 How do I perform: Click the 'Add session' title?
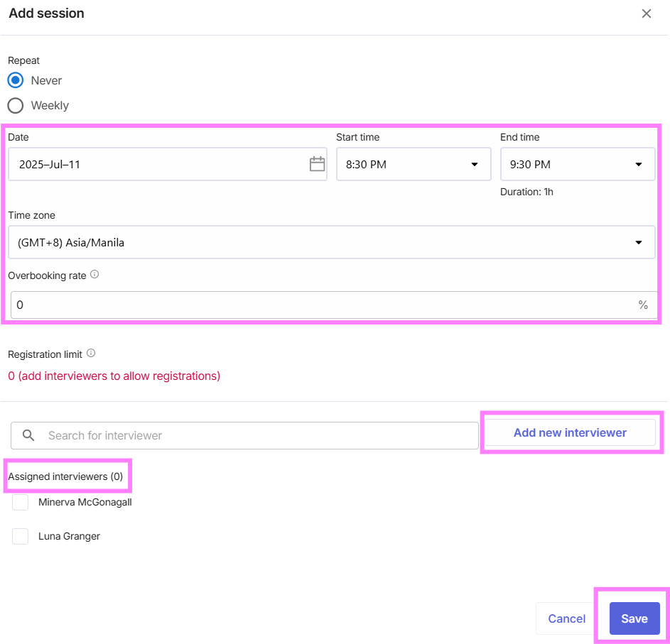(47, 13)
